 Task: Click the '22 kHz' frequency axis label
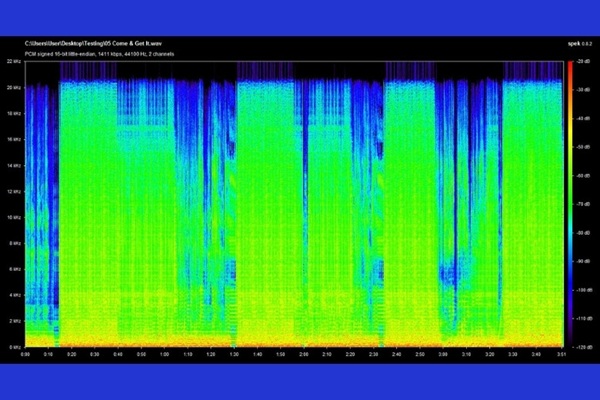(x=14, y=62)
